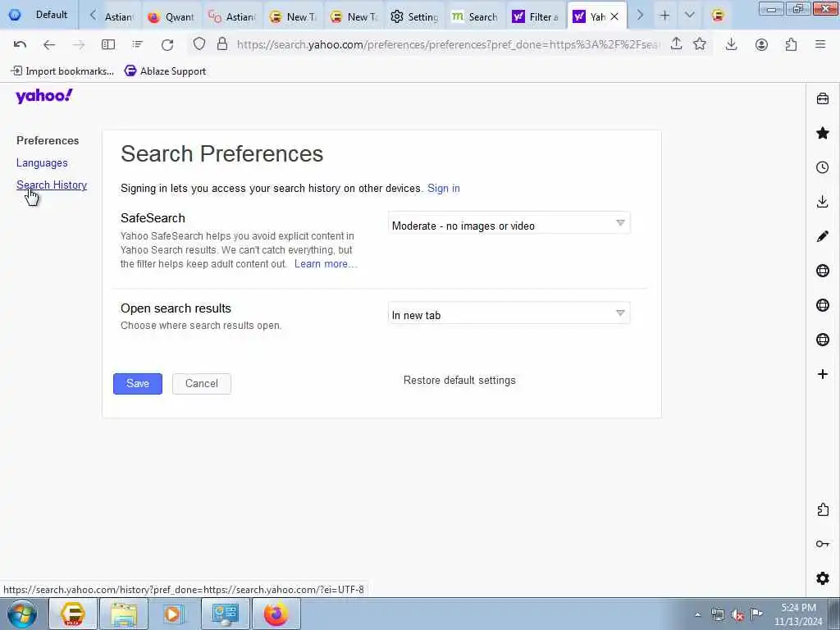
Task: Click the Save button
Action: pyautogui.click(x=138, y=384)
